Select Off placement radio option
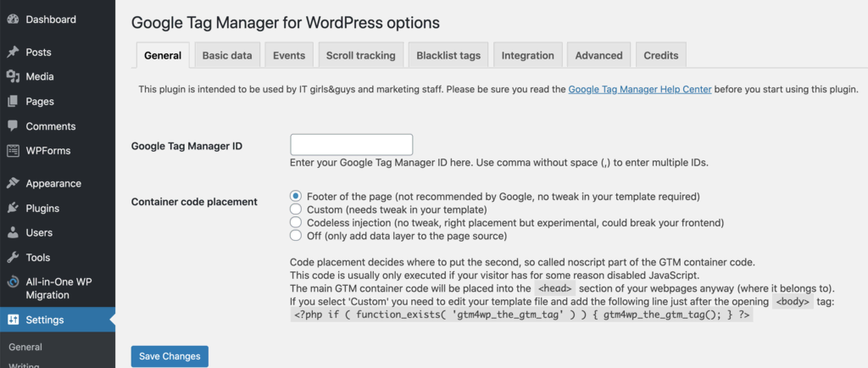This screenshot has width=868, height=368. [296, 235]
